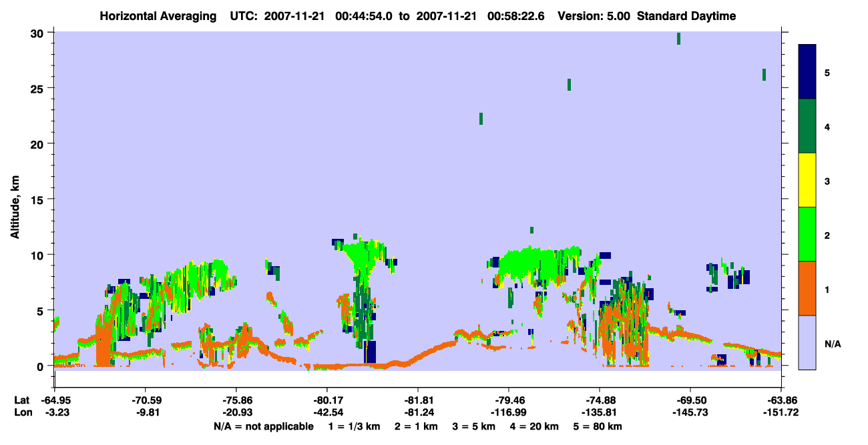Click longitude value -116.99
Screen dimensions: 868x445
click(509, 412)
